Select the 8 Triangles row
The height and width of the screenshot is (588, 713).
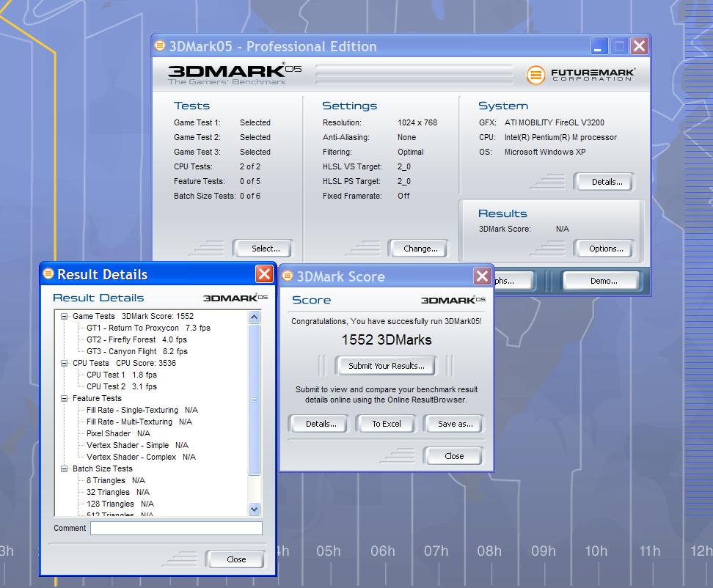click(115, 481)
